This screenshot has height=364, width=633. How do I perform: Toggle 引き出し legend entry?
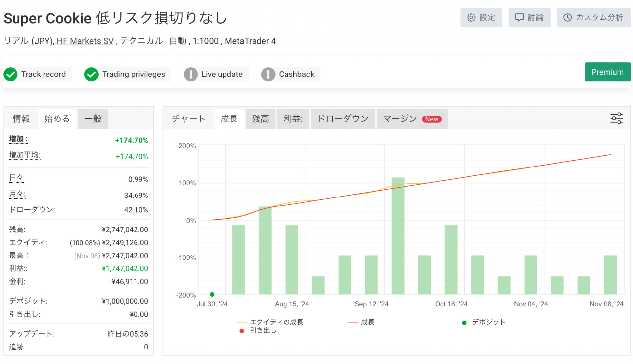pyautogui.click(x=258, y=330)
